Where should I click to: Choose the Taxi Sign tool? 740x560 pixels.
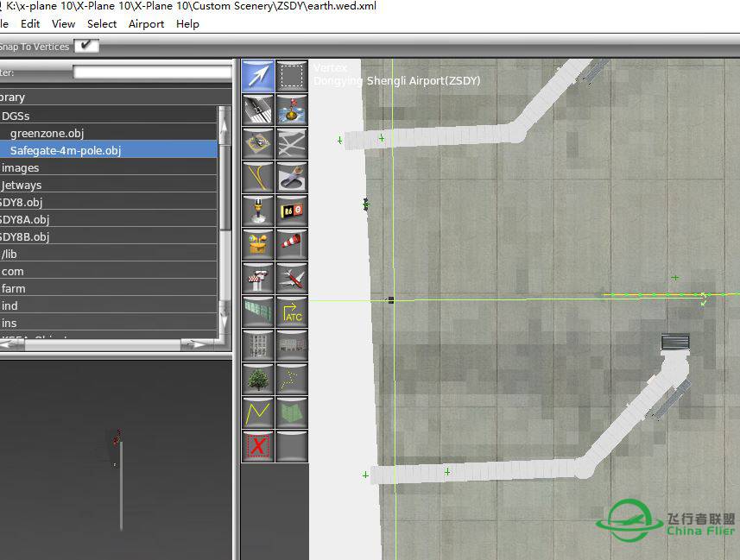[292, 211]
